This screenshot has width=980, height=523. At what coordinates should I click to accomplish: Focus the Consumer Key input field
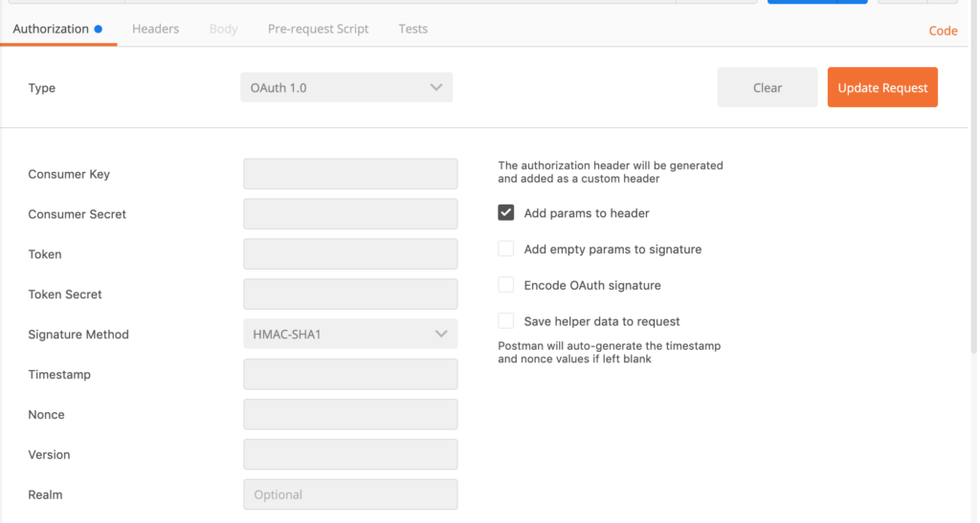[x=350, y=173]
